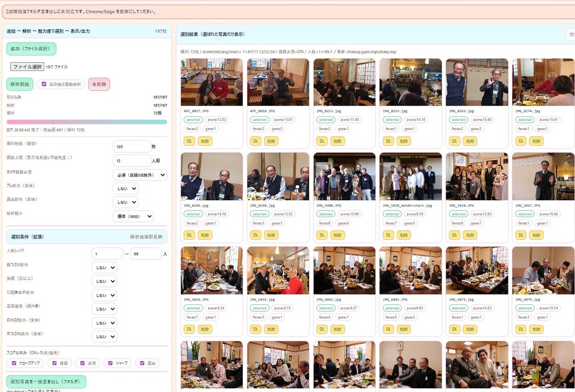Click the 人数レンジ maximum field showing 99
This screenshot has width=575, height=392.
146,254
